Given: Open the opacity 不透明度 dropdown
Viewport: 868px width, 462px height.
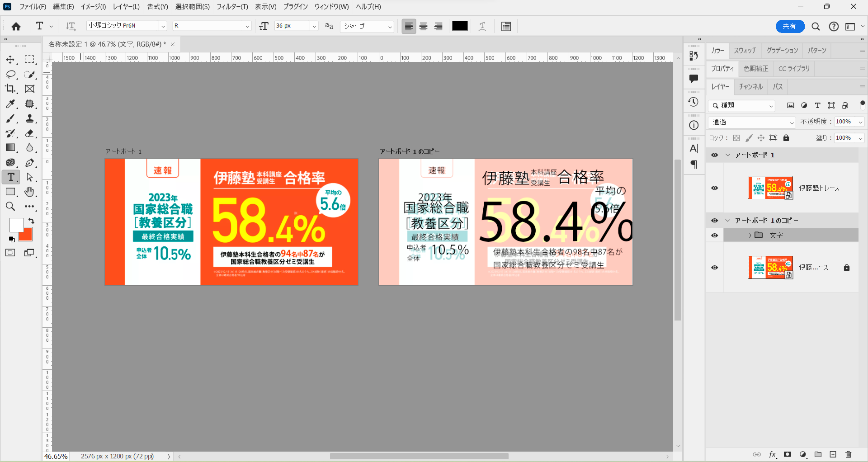Looking at the screenshot, I should click(860, 122).
